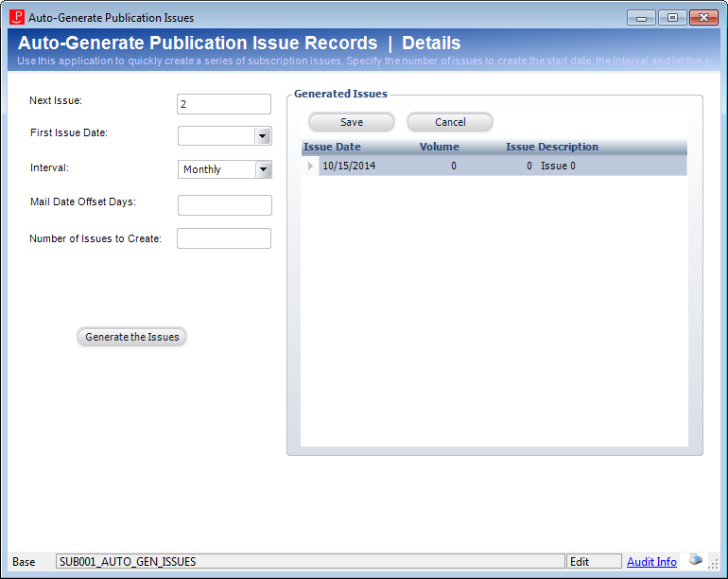Screen dimensions: 728x579
Task: Click the SUB001_AUTO_GEN_ISSUES status field
Action: click(x=310, y=562)
